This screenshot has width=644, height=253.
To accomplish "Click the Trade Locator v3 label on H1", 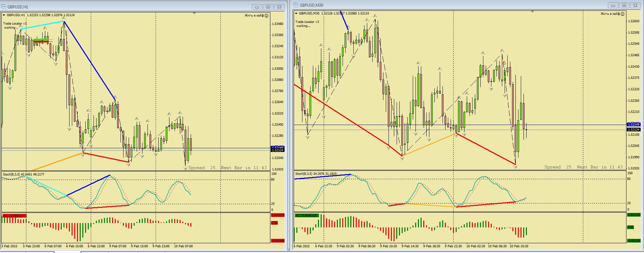I will coord(15,24).
